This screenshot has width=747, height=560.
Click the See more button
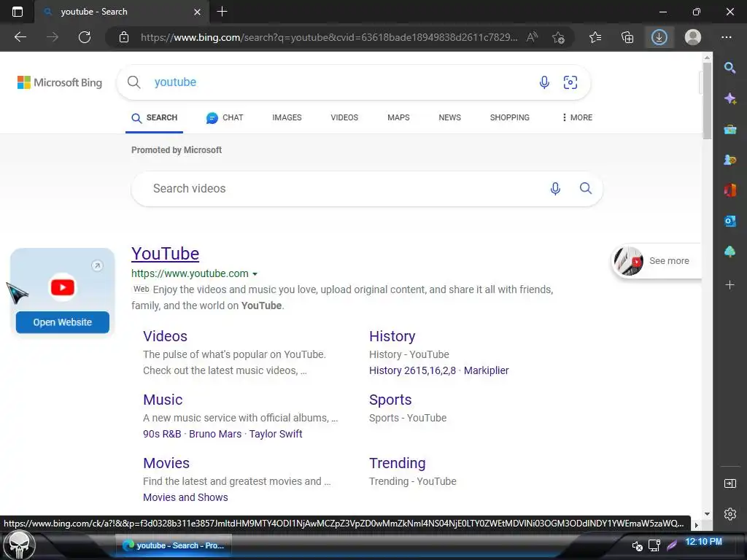pyautogui.click(x=656, y=261)
